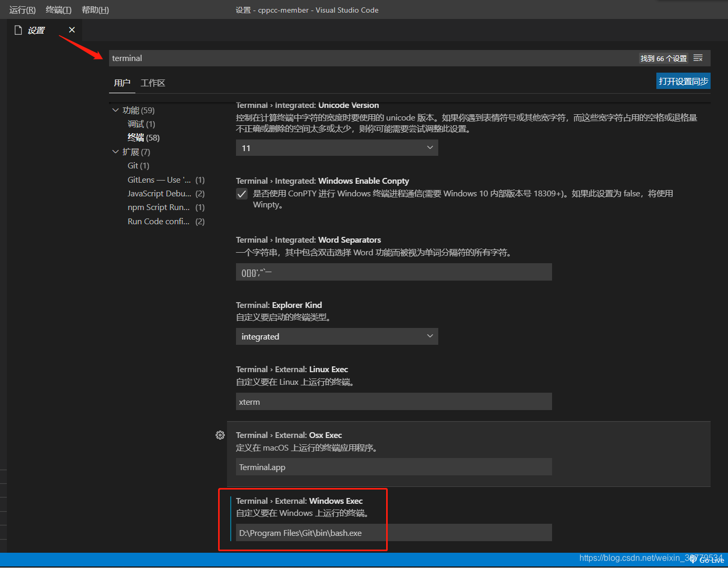Toggle the Windows Enable Conpty checkbox
Image resolution: width=728 pixels, height=568 pixels.
click(x=242, y=194)
